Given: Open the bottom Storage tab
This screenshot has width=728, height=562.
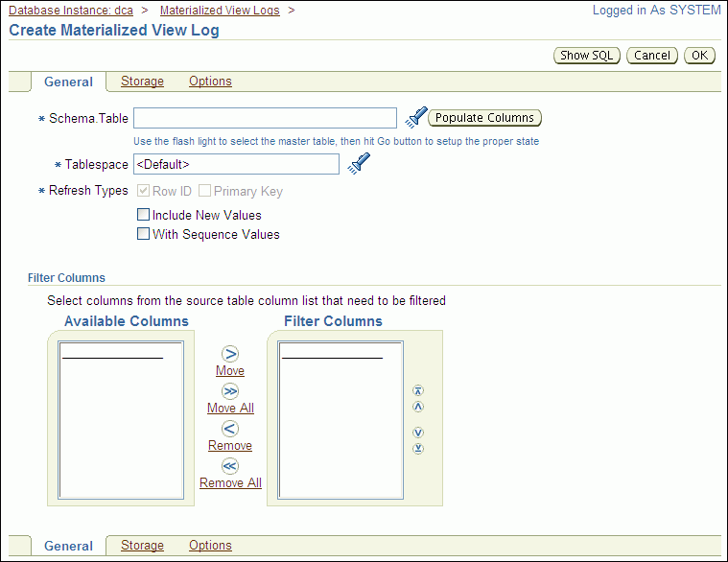Looking at the screenshot, I should pyautogui.click(x=142, y=546).
